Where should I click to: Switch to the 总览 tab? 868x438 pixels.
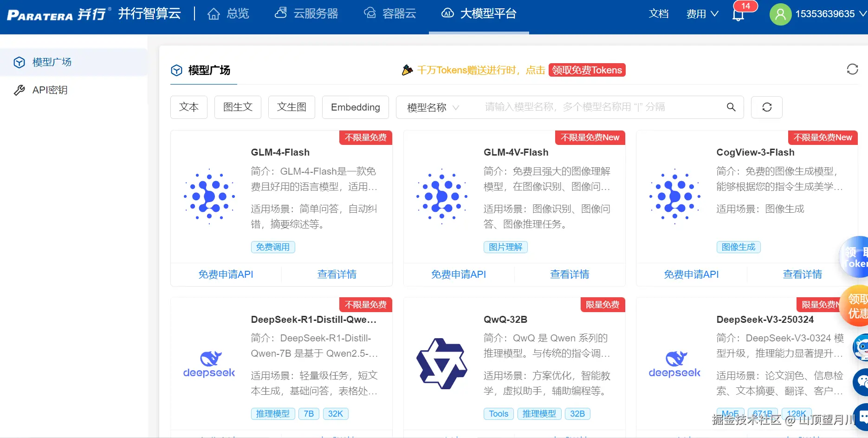tap(228, 14)
